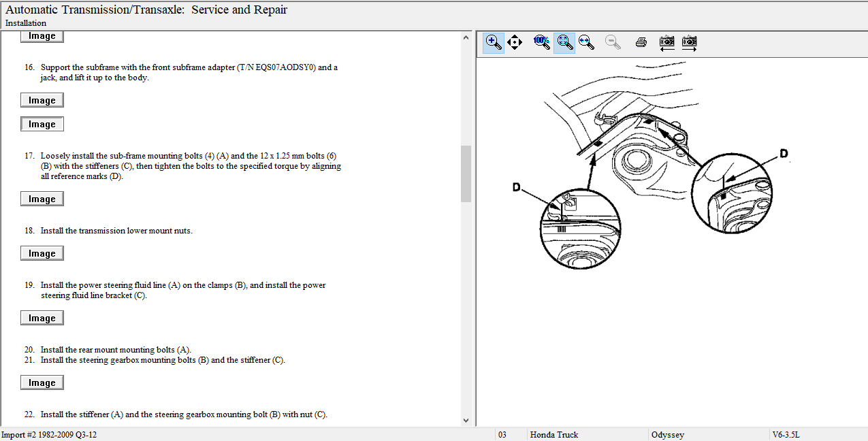
Task: Select the zoom in magnifier tool
Action: 494,42
